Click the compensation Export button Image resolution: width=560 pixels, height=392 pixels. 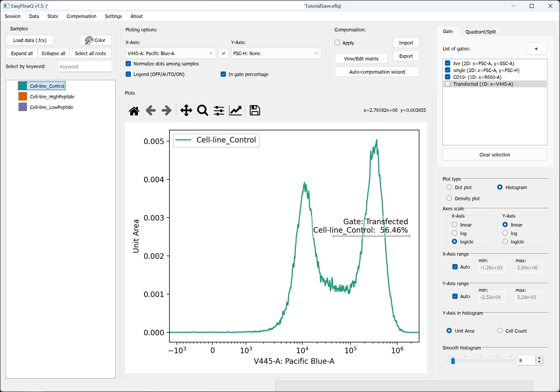(406, 56)
